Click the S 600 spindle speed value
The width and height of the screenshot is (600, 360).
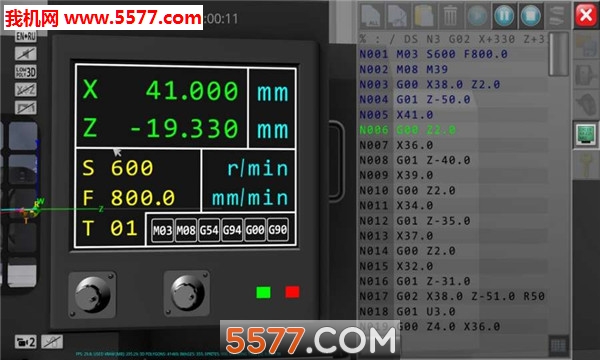(x=118, y=168)
